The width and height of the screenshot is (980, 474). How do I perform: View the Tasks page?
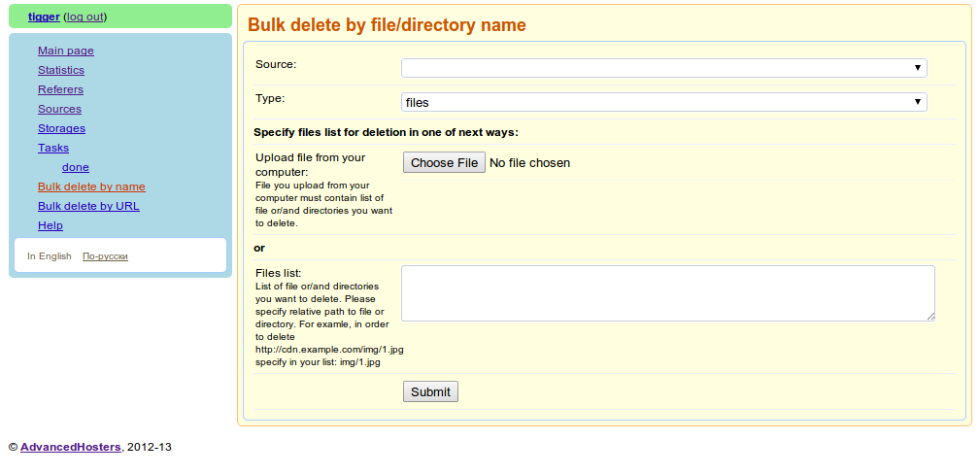[x=53, y=148]
